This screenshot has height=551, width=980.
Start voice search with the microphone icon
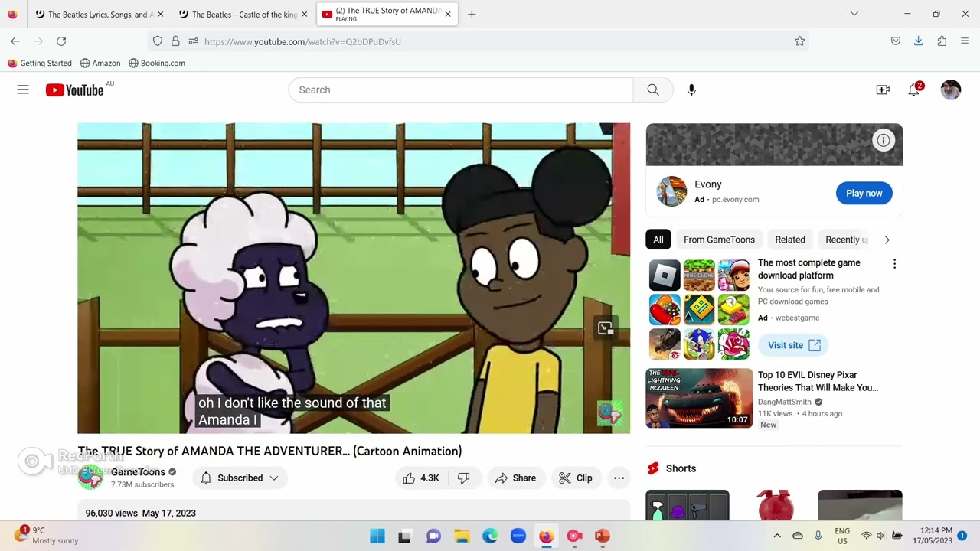[691, 90]
